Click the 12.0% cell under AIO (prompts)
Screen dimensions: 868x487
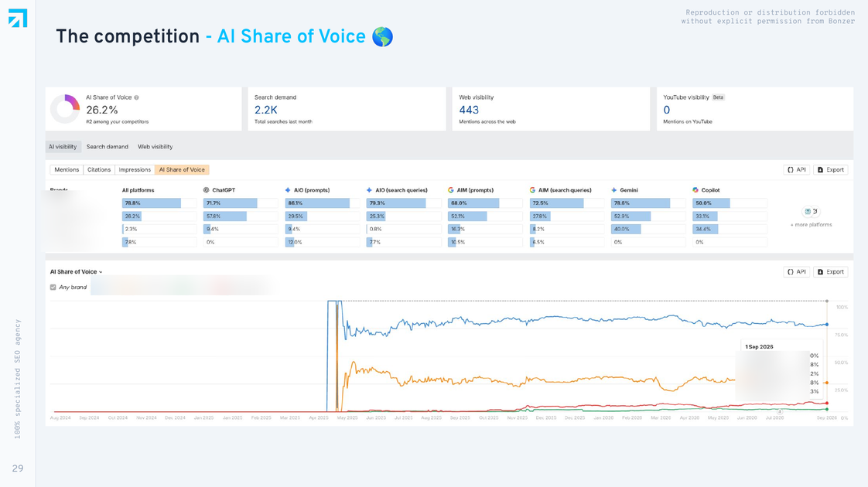pyautogui.click(x=322, y=242)
